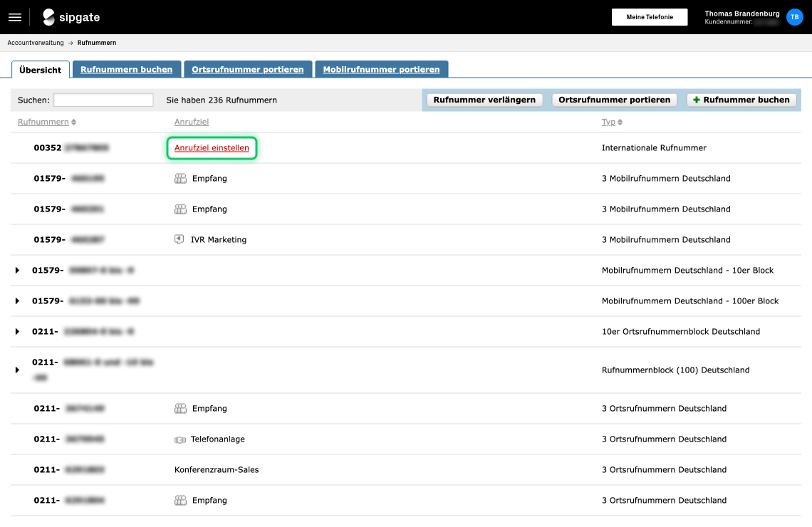Sort by Typ sort arrows

pos(620,122)
